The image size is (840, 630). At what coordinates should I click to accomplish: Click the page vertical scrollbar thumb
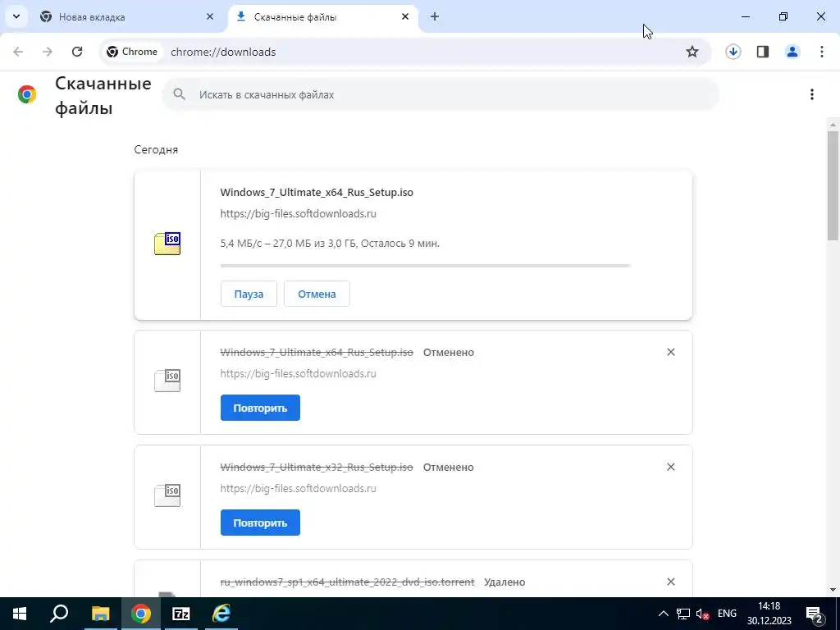[x=833, y=185]
